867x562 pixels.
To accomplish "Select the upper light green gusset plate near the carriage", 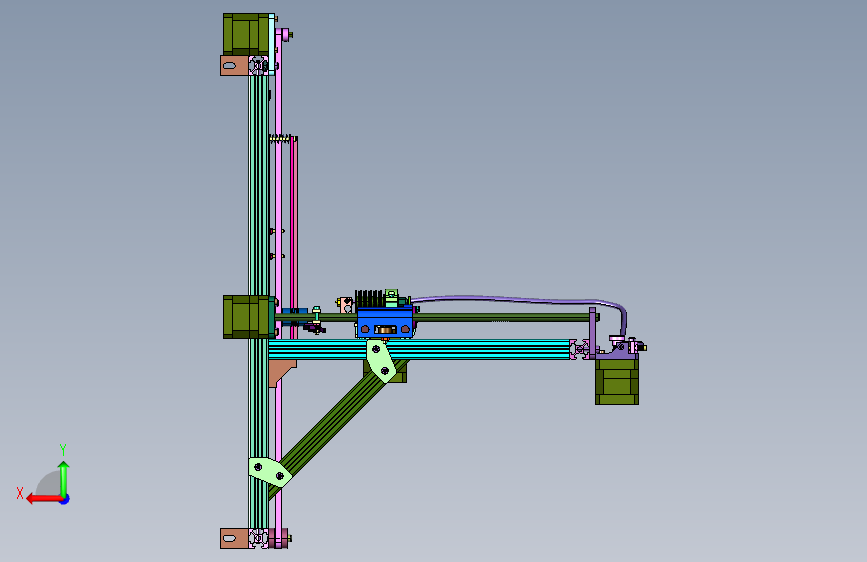I will coord(381,361).
